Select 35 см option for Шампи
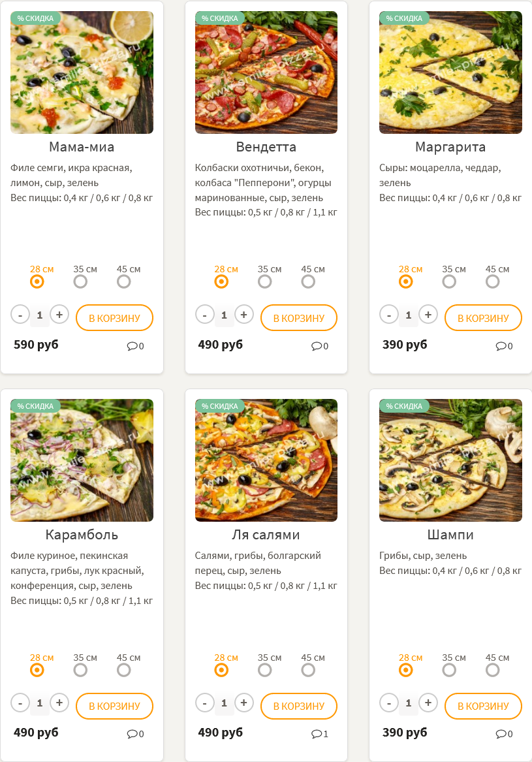Screen dimensions: 532x762 pos(449,670)
